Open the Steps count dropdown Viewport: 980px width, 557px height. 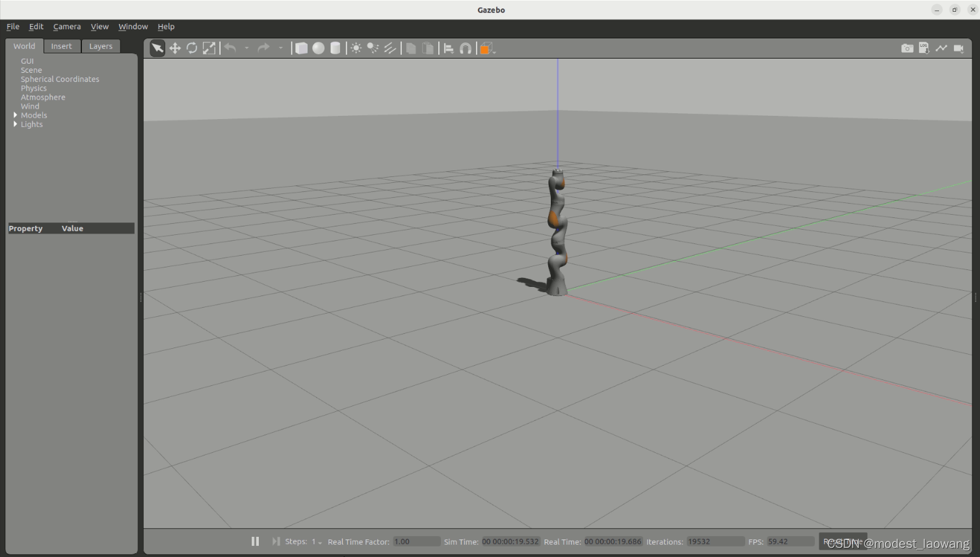317,541
